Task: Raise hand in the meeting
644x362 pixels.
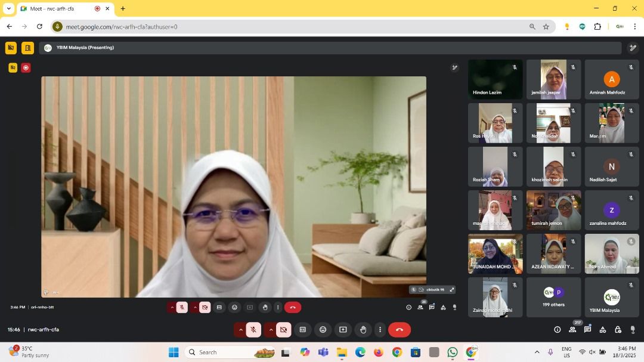Action: tap(363, 330)
